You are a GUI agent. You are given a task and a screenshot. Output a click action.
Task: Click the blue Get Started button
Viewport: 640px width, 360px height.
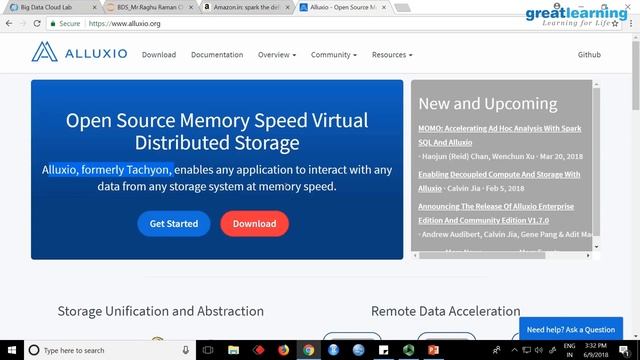[x=173, y=224]
